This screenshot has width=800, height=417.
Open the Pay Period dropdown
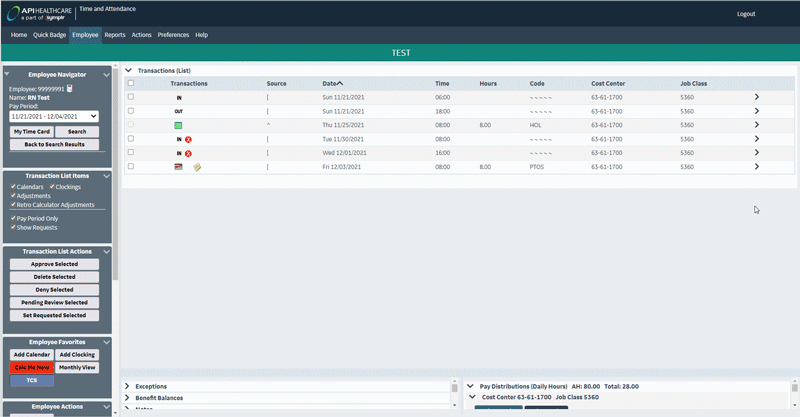point(53,116)
